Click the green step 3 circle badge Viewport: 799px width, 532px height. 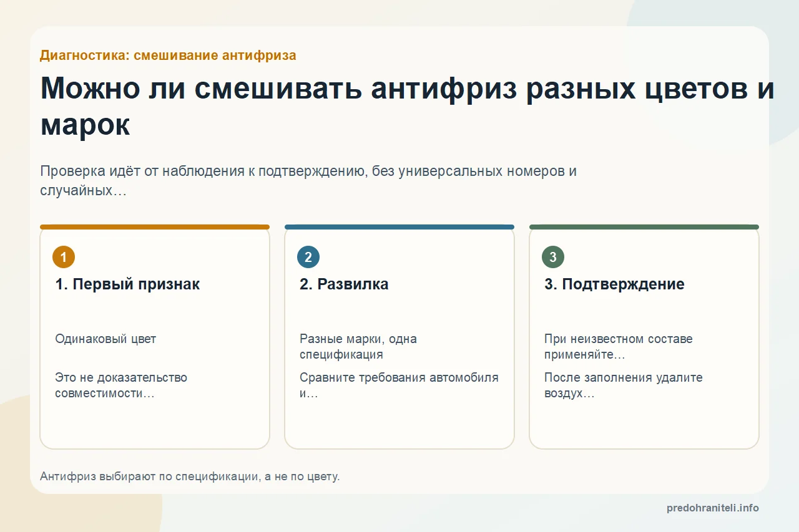pos(553,257)
